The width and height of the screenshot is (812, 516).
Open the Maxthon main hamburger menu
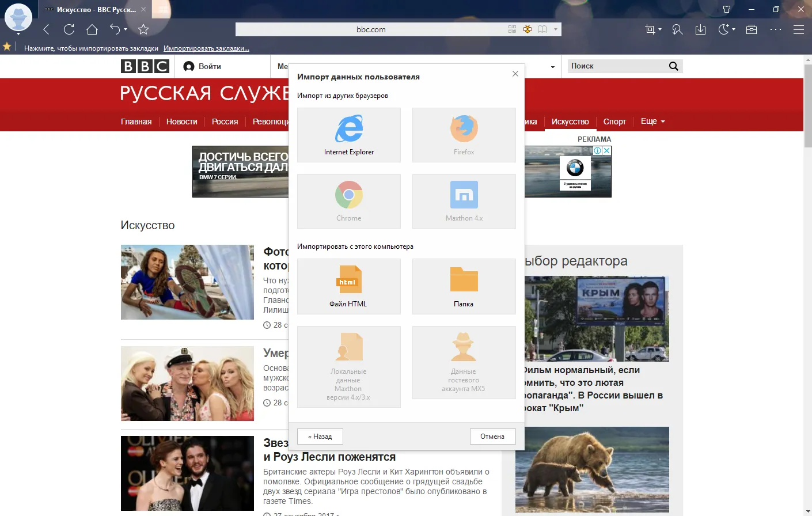pos(799,29)
